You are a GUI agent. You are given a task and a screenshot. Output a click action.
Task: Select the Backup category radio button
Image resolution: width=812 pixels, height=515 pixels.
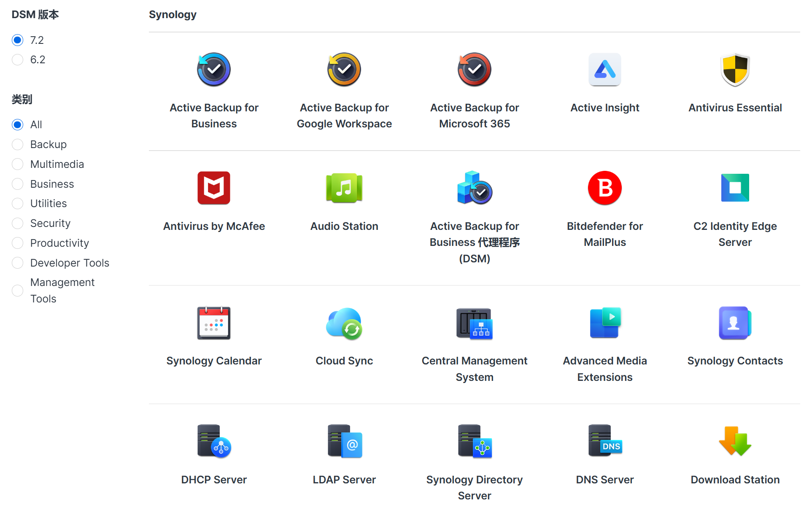click(x=18, y=145)
